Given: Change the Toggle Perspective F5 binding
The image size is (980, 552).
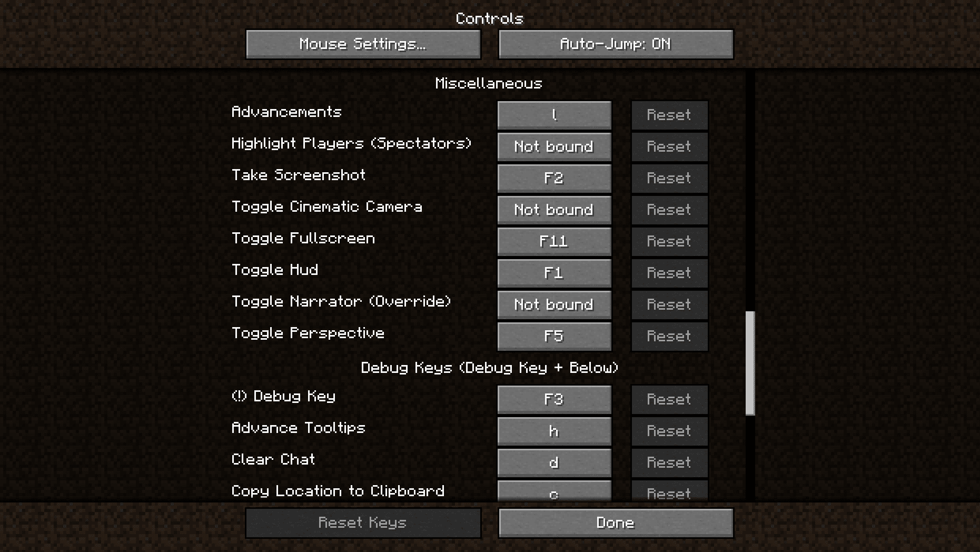Looking at the screenshot, I should pos(554,336).
